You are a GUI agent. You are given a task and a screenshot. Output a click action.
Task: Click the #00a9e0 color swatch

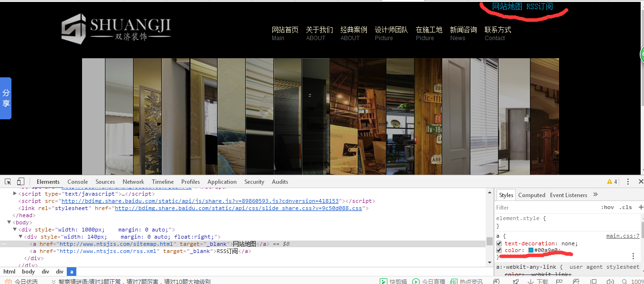[x=531, y=250]
